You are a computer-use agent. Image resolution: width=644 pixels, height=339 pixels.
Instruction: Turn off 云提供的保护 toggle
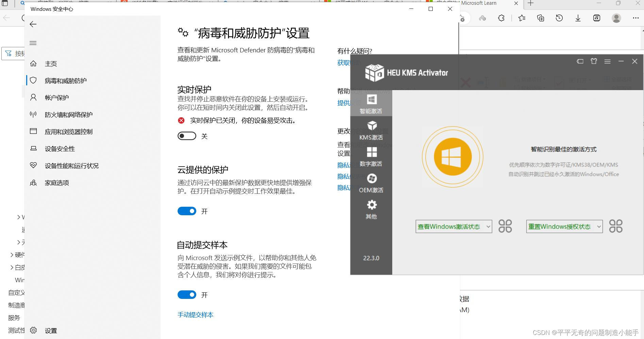(x=187, y=211)
